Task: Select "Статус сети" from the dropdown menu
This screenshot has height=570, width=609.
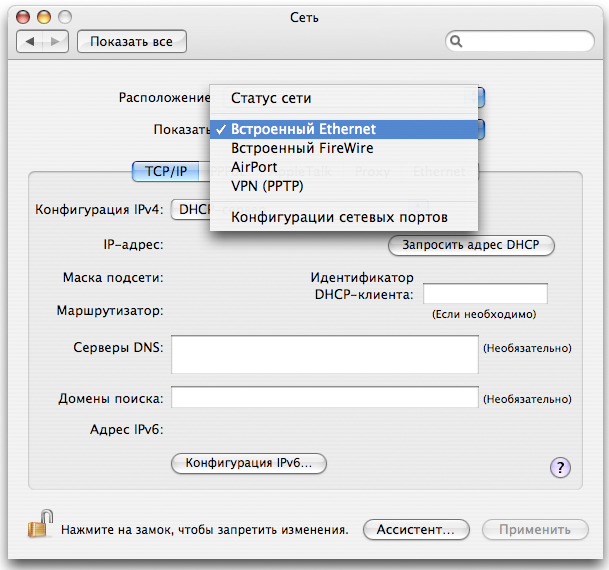Action: point(271,98)
